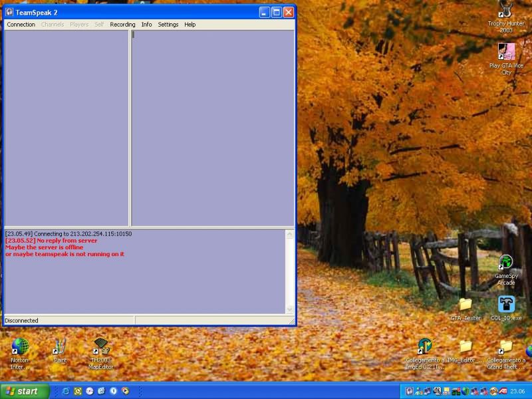532x399 pixels.
Task: Launch Windows Media Player from Quick Launch
Action: [x=125, y=391]
